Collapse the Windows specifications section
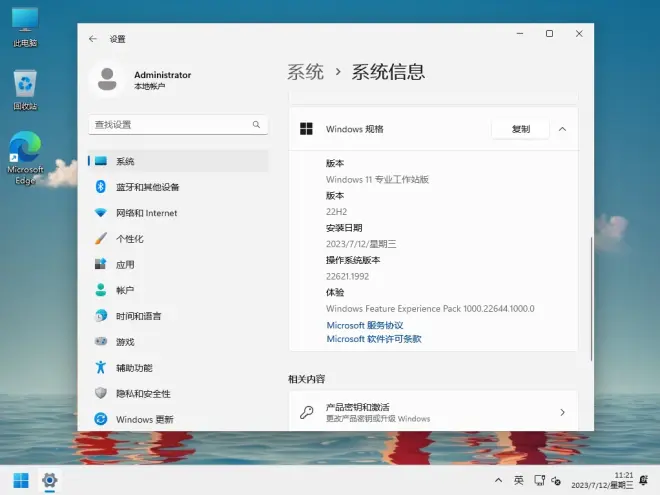Viewport: 660px width, 495px height. (562, 129)
